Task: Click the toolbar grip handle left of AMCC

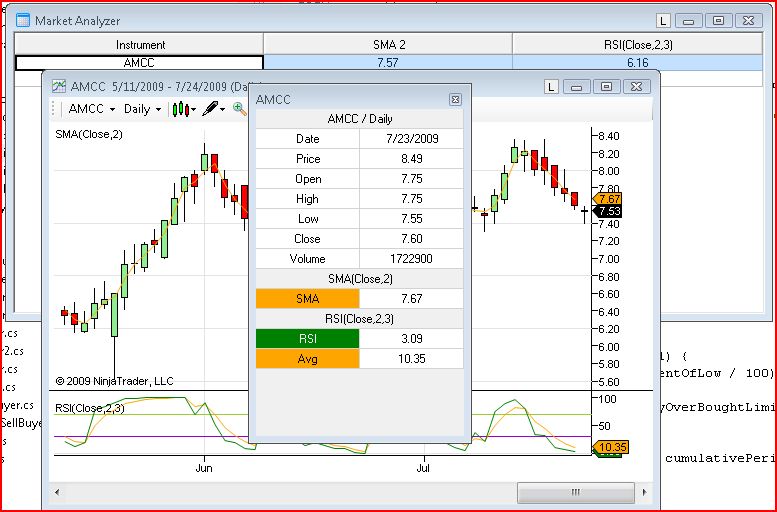Action: 54,109
